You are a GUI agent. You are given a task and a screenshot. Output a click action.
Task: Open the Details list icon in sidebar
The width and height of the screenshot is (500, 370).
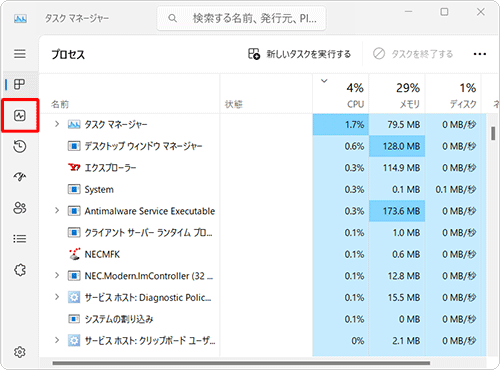(x=20, y=239)
